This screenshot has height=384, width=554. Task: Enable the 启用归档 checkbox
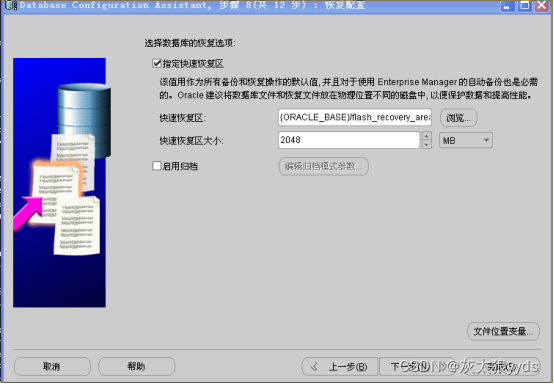157,166
